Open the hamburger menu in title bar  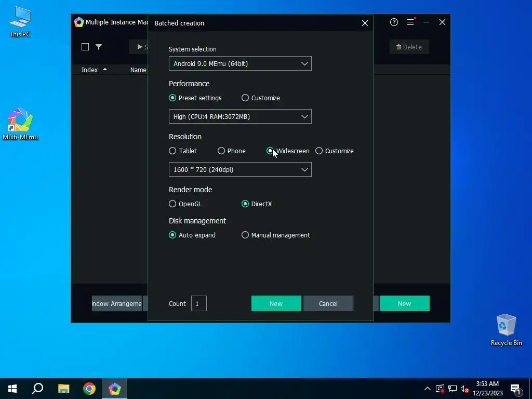tap(410, 22)
